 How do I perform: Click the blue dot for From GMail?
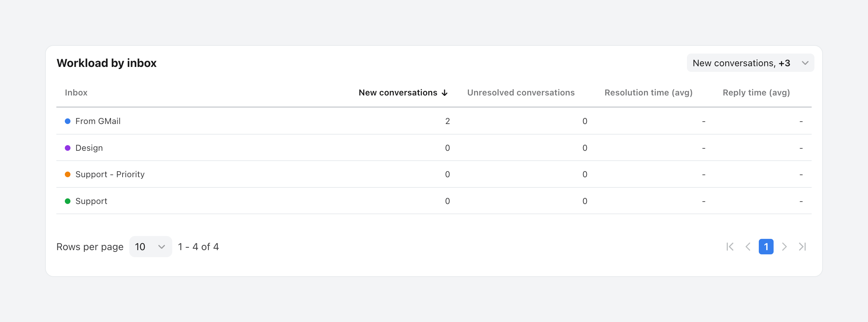68,121
